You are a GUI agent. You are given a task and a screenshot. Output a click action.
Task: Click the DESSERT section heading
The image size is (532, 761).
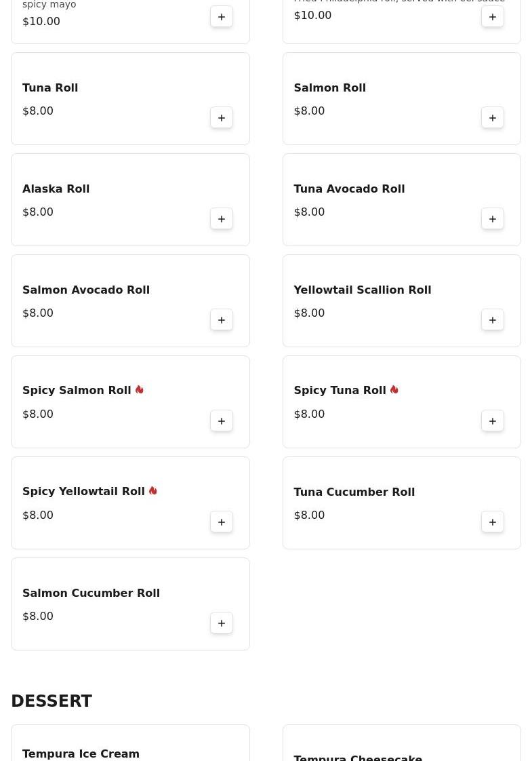click(x=52, y=701)
